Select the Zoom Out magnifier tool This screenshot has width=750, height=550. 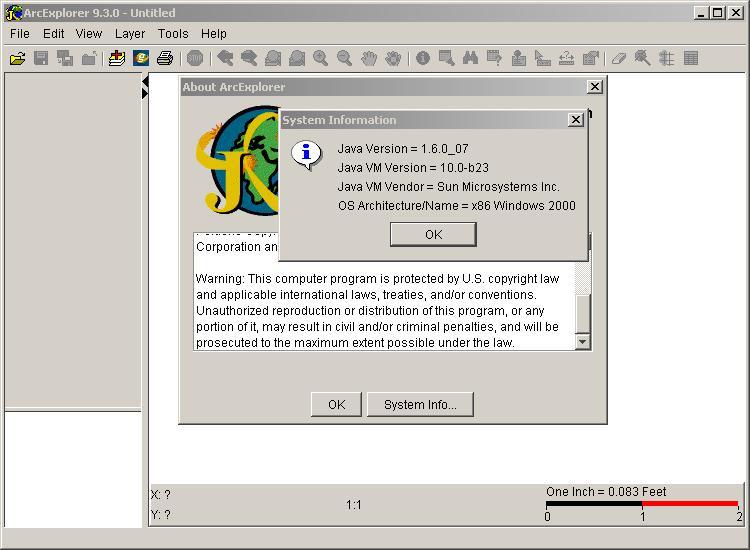click(x=344, y=59)
